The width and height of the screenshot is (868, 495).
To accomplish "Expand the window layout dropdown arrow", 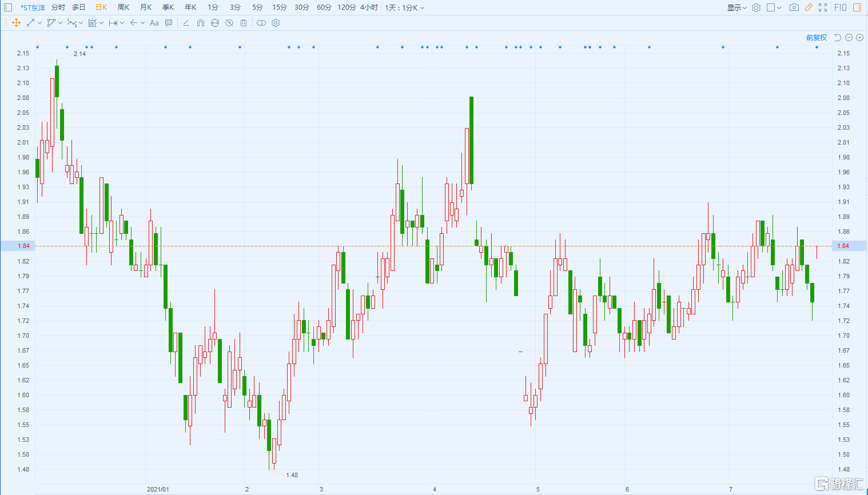I will point(780,8).
